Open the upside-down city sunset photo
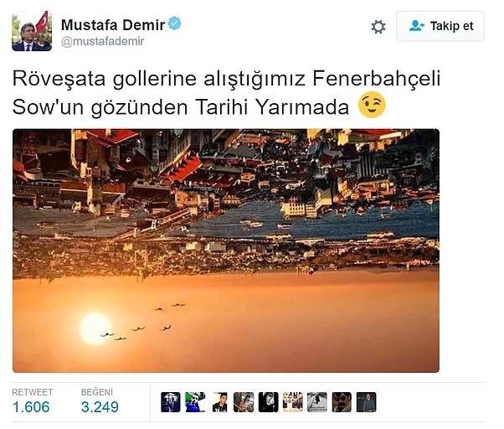This screenshot has height=429, width=504. coord(226,251)
